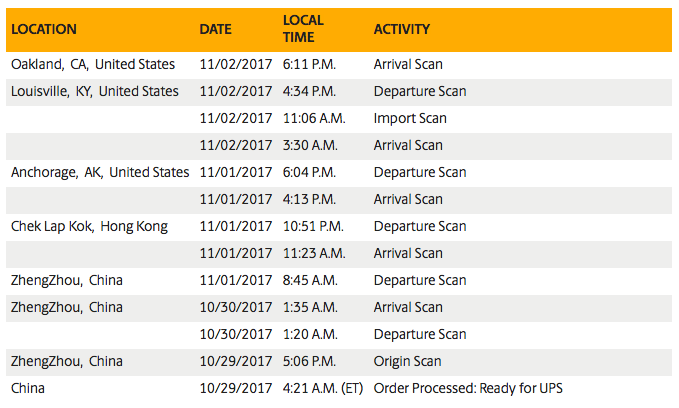The image size is (679, 408).
Task: Select Oakland, CA, United States location
Action: (x=93, y=64)
